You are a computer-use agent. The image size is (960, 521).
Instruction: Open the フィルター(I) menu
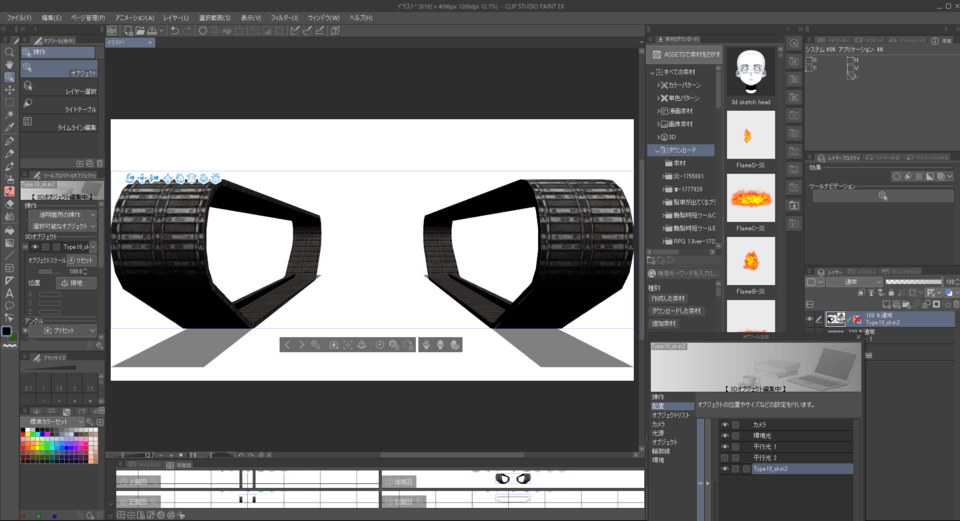tap(284, 18)
